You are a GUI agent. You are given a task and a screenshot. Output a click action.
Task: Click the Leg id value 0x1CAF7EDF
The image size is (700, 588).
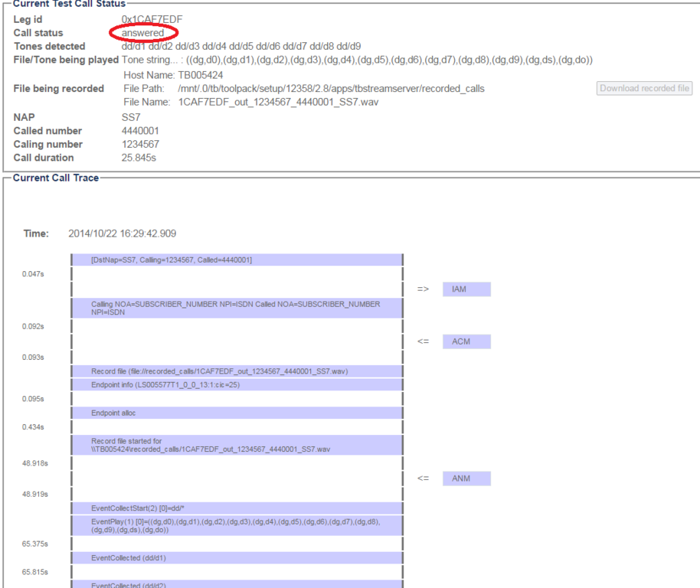click(x=152, y=19)
